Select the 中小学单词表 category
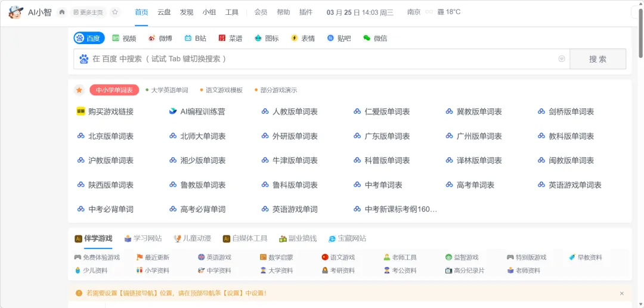The width and height of the screenshot is (644, 308). click(114, 90)
